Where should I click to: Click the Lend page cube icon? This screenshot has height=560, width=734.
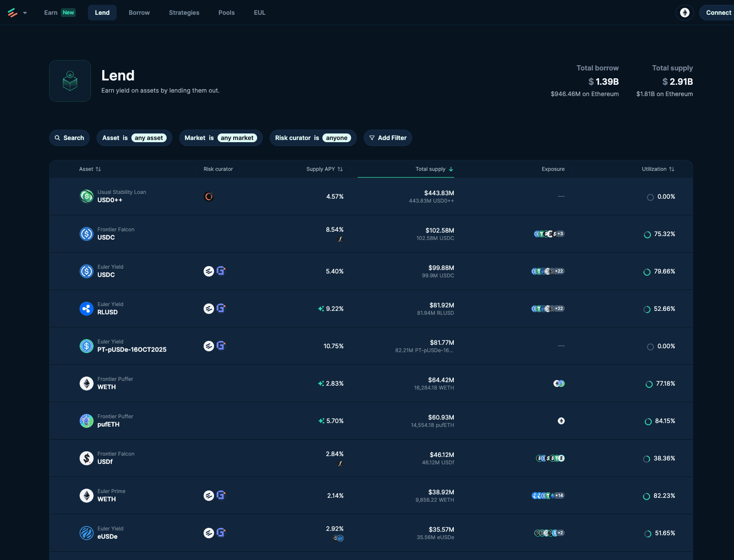(70, 81)
